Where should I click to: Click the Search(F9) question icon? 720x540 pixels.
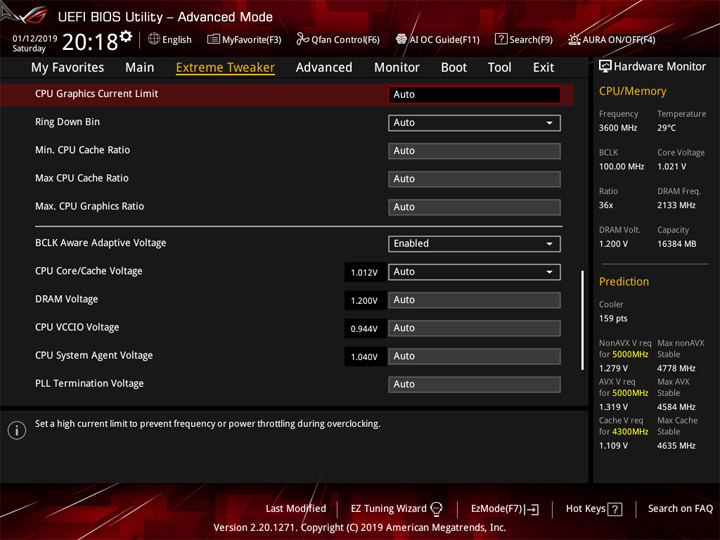click(x=501, y=39)
